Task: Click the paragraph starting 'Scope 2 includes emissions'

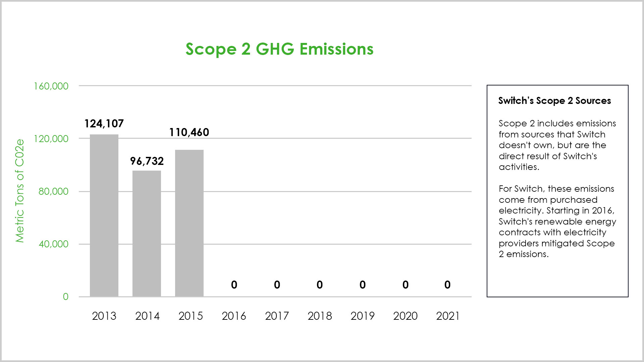Action: (x=557, y=145)
